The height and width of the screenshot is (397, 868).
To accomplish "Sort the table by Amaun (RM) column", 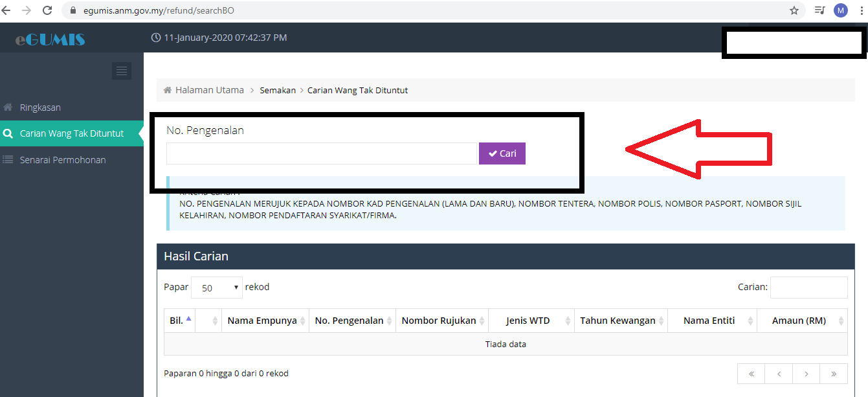I will pos(801,321).
